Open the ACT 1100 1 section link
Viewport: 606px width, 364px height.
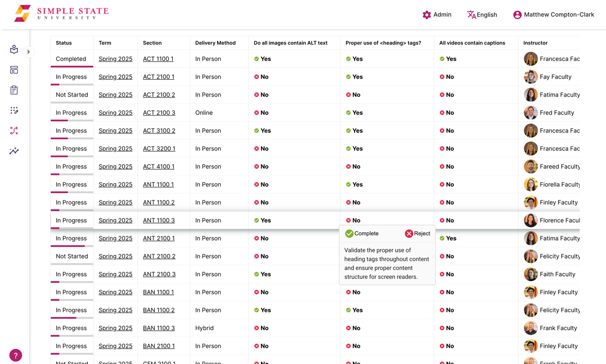(x=158, y=59)
